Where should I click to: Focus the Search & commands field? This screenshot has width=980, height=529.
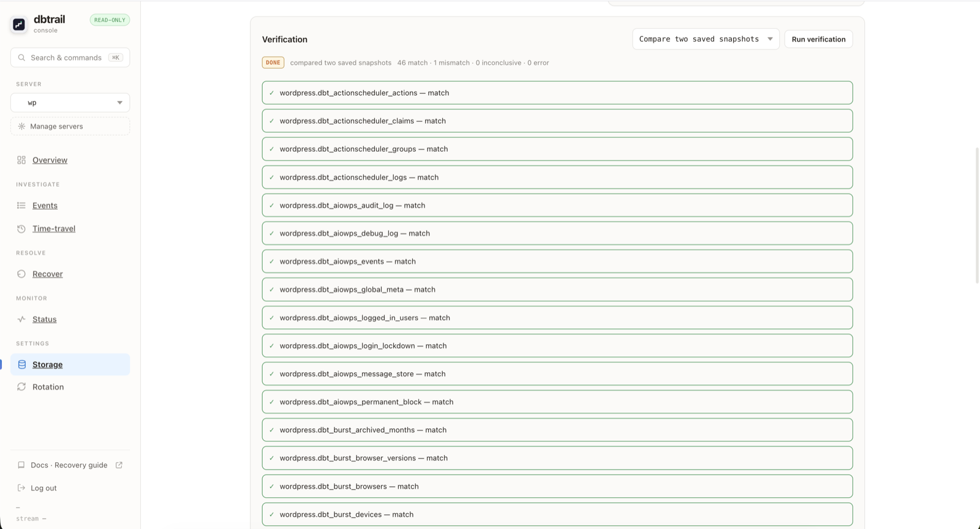(x=70, y=58)
